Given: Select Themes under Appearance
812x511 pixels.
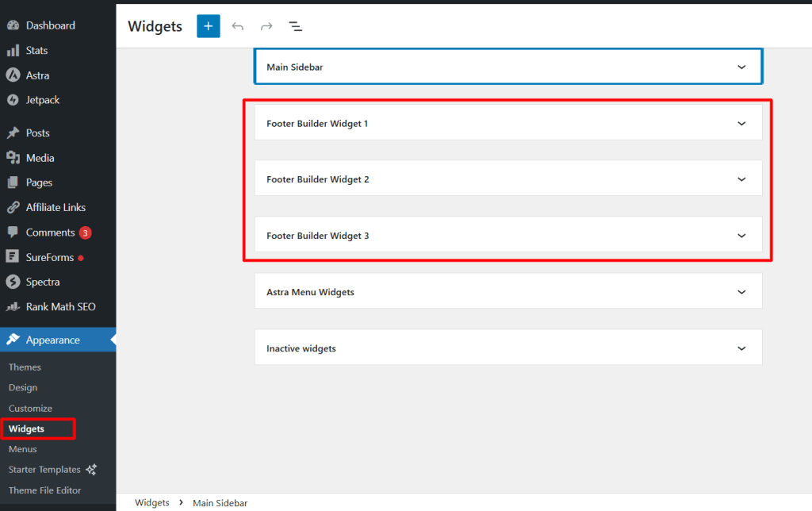Looking at the screenshot, I should coord(25,367).
